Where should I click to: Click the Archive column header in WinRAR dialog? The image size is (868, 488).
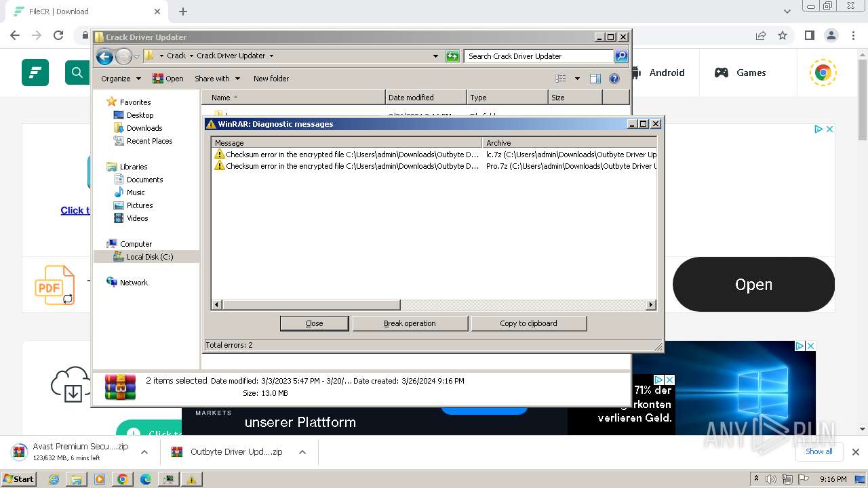click(x=570, y=143)
